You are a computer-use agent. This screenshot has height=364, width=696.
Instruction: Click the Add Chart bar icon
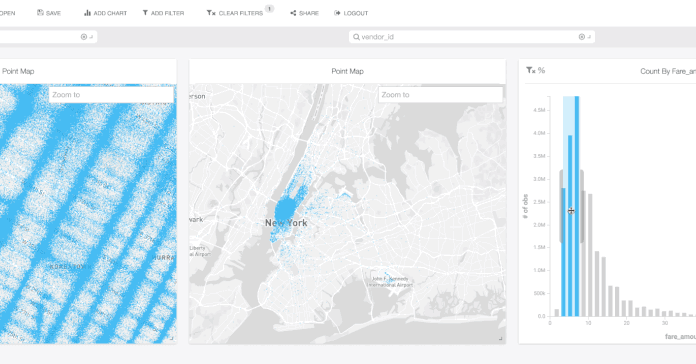87,13
